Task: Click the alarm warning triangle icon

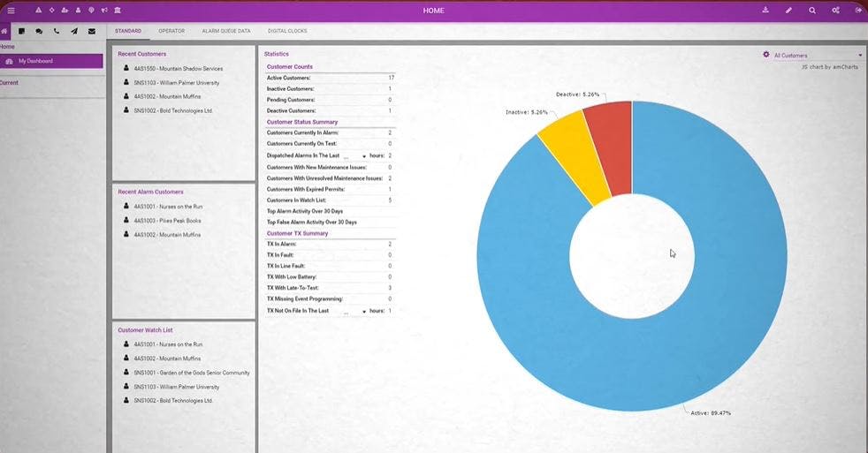Action: pos(38,10)
